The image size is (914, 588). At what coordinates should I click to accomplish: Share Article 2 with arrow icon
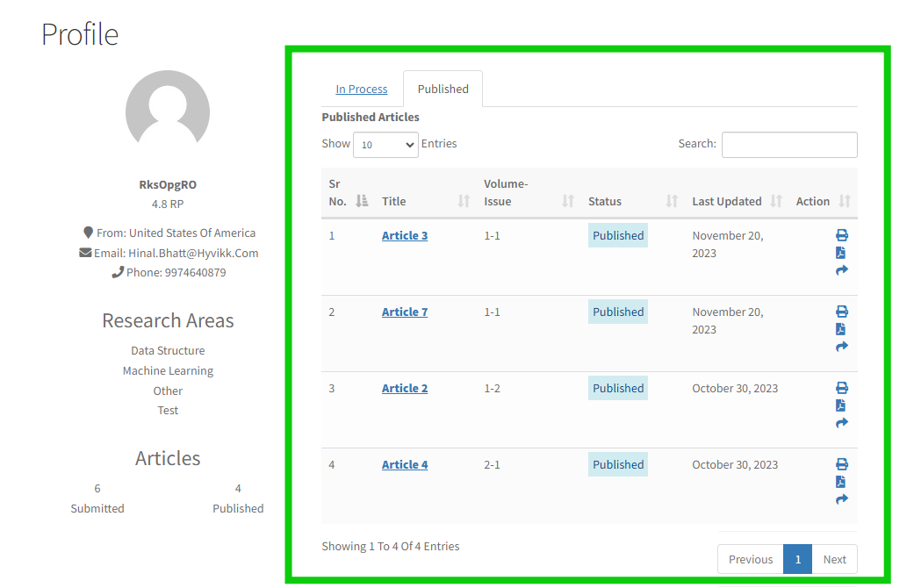(x=841, y=423)
